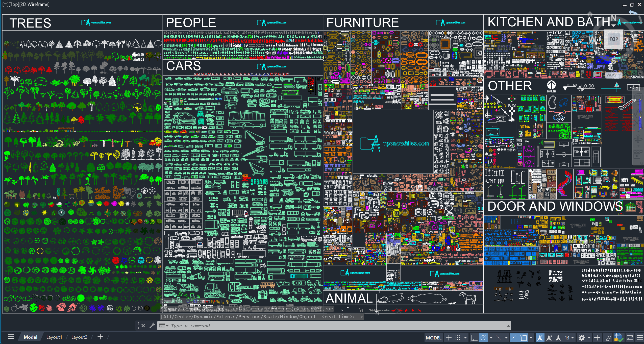Screen dimensions: 644x344
Task: Open the [Top] view controls menu
Action: pos(13,4)
